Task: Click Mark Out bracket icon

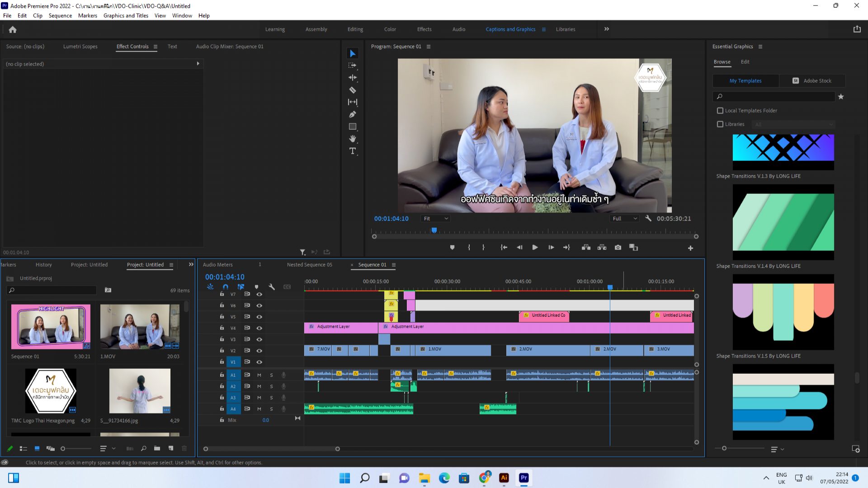Action: click(x=483, y=248)
